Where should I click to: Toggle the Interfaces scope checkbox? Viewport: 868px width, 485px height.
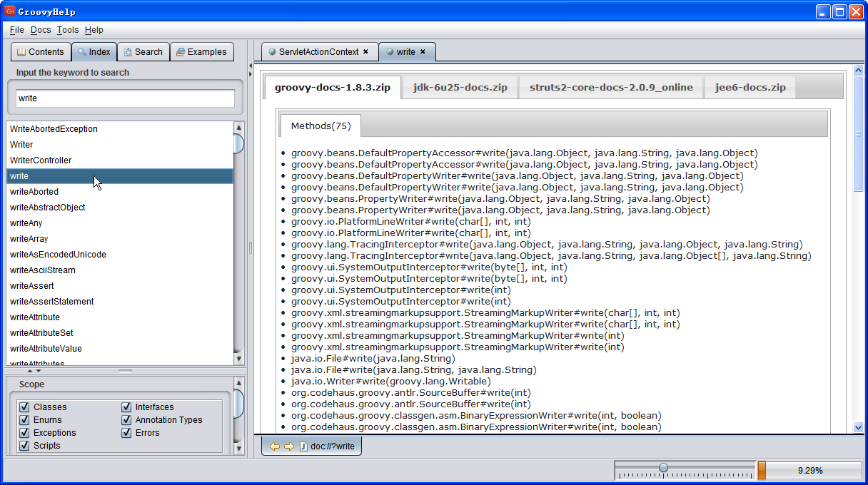126,407
